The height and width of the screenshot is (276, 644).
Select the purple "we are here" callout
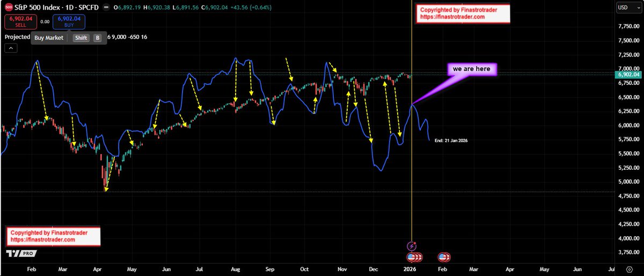coord(473,69)
